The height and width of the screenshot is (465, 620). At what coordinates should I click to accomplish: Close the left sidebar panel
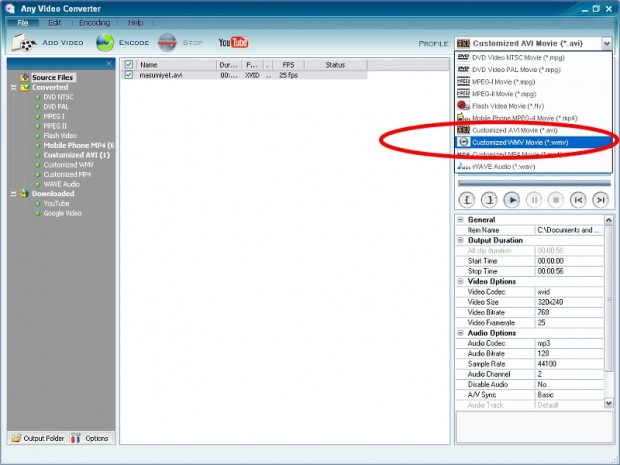pos(109,64)
